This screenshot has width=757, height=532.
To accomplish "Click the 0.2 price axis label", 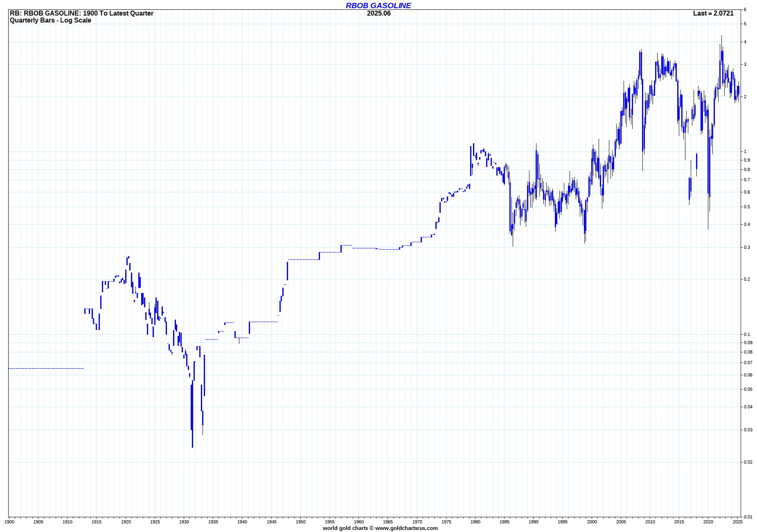I will [747, 279].
